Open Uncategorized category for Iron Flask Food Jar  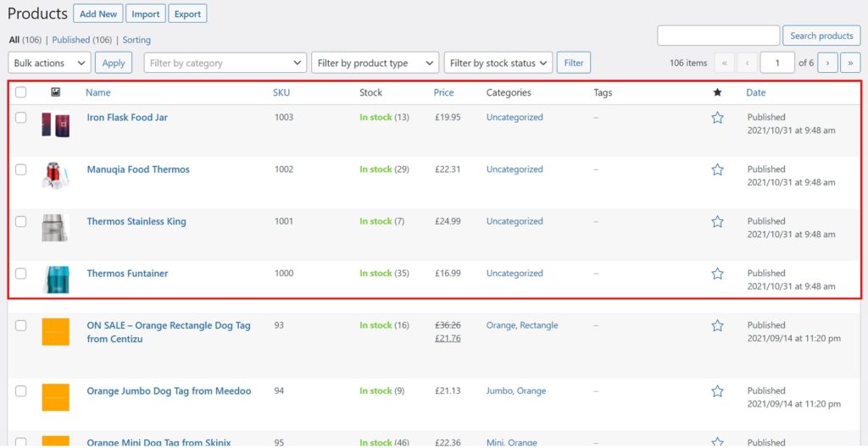click(515, 117)
